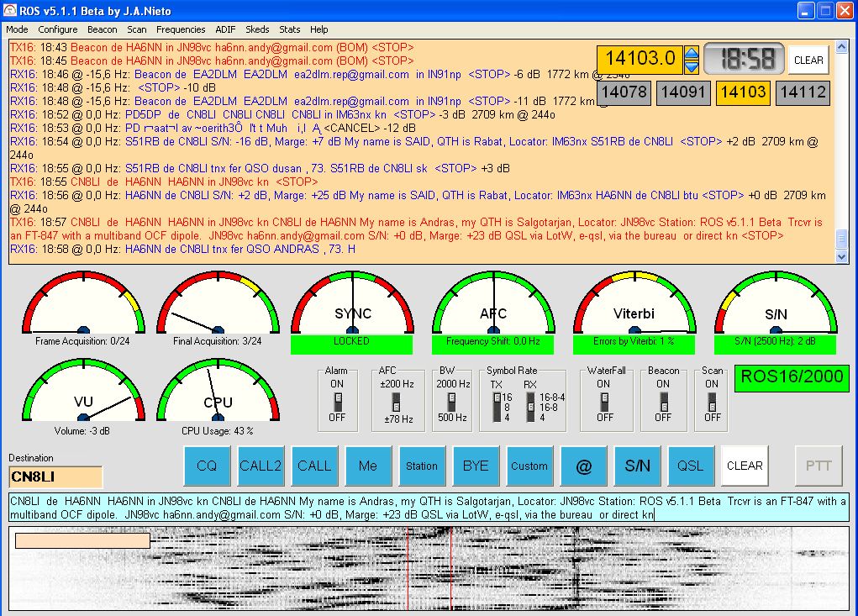
Task: Click the left red waterfall marker line
Action: [x=408, y=568]
